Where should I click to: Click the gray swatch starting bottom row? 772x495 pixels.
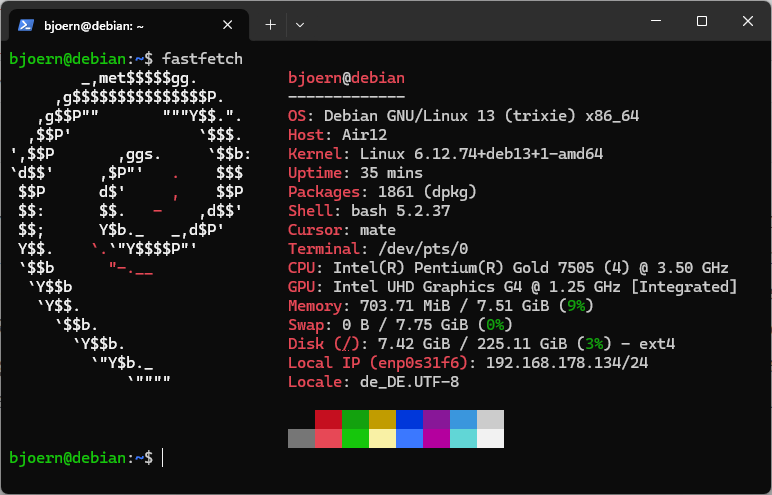(x=301, y=438)
